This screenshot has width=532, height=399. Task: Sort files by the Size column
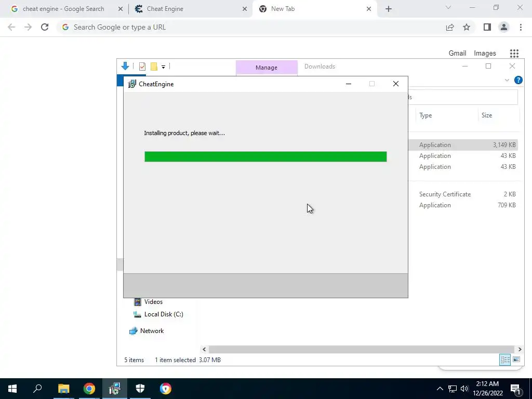(498, 115)
